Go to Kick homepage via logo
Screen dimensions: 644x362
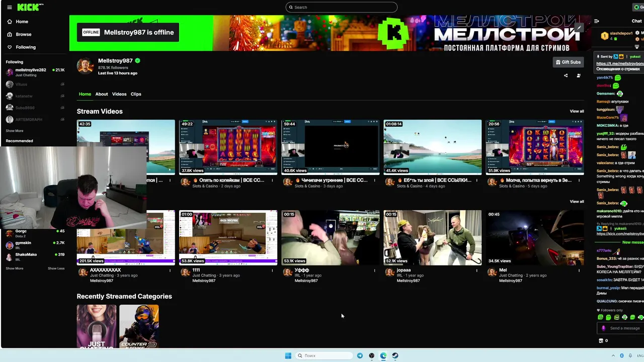pyautogui.click(x=30, y=7)
